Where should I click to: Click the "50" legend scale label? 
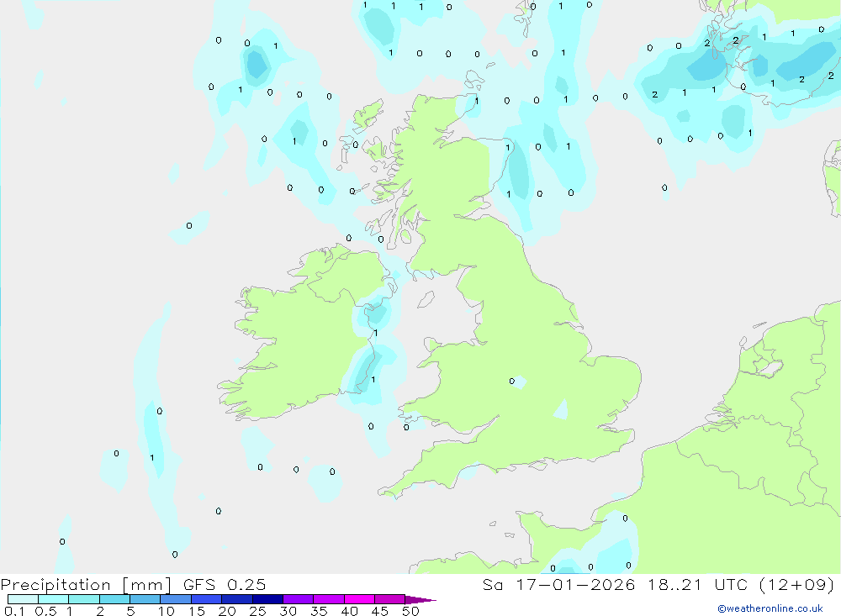click(411, 611)
